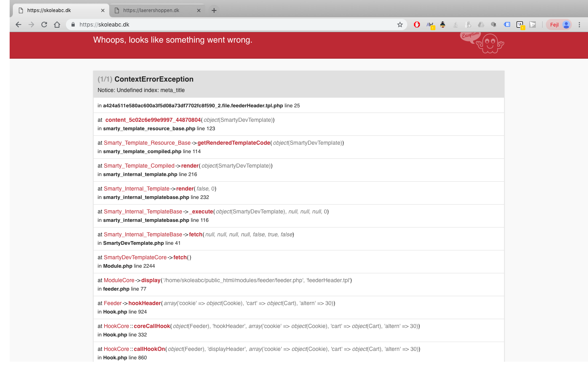Click the getRenderedTemplateCode method link
This screenshot has height=373, width=588.
pyautogui.click(x=234, y=143)
